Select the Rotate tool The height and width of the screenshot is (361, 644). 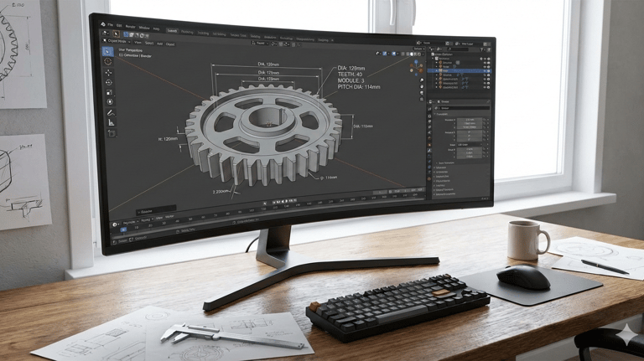(x=109, y=82)
